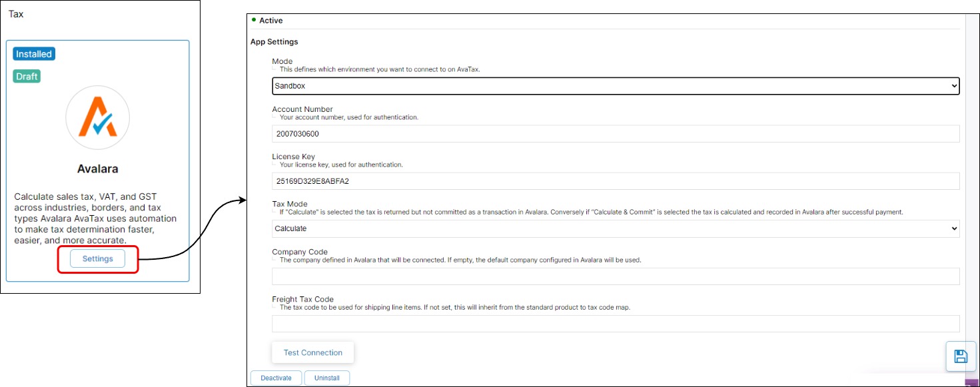Image resolution: width=980 pixels, height=387 pixels.
Task: Click the App Settings section heading
Action: pos(274,42)
